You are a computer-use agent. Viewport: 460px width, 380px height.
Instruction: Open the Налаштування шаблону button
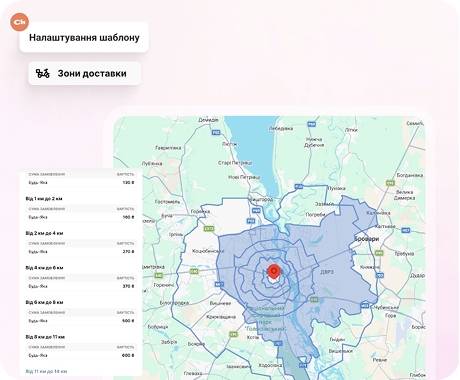[x=84, y=37]
